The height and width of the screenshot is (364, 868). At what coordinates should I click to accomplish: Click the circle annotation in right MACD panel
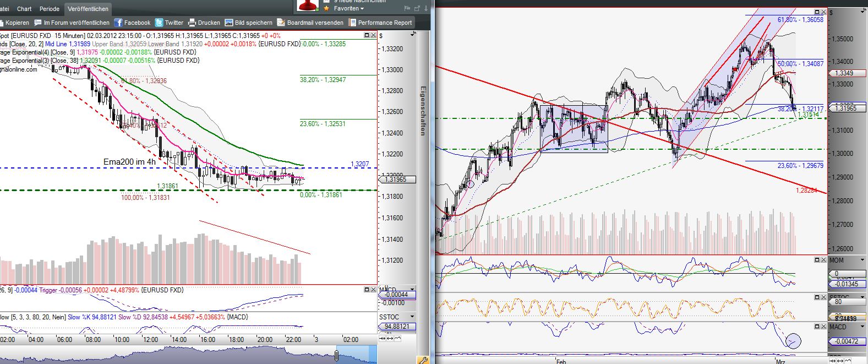click(x=793, y=341)
